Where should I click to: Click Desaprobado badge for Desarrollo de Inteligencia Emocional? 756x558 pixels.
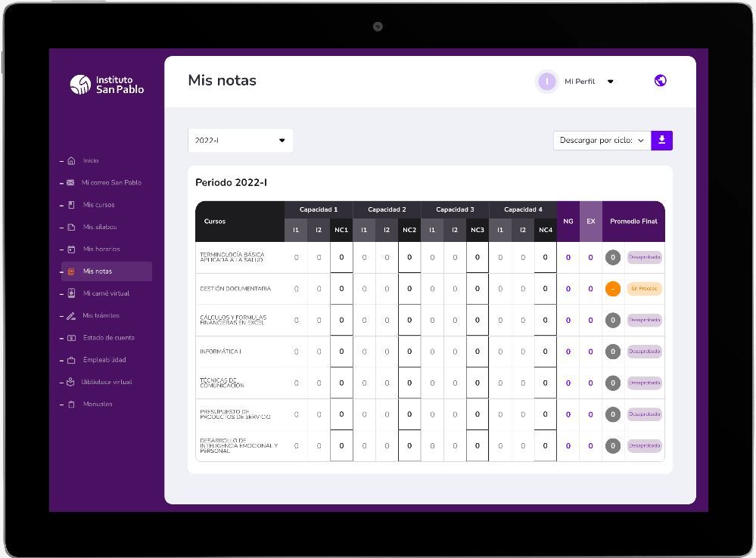[x=644, y=446]
